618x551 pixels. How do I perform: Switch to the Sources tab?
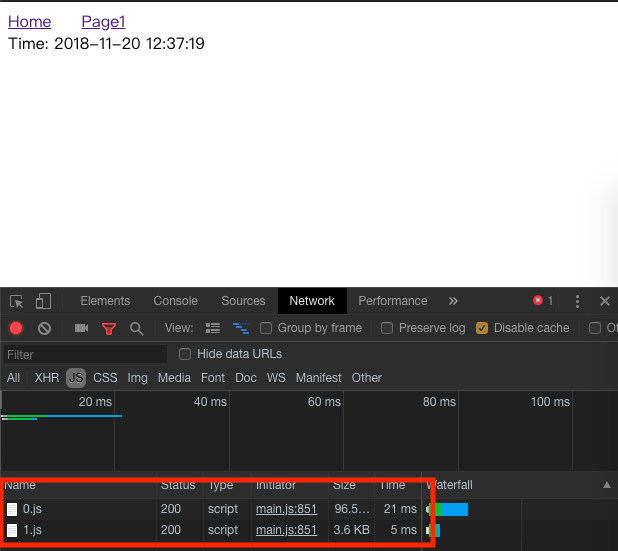pyautogui.click(x=243, y=301)
